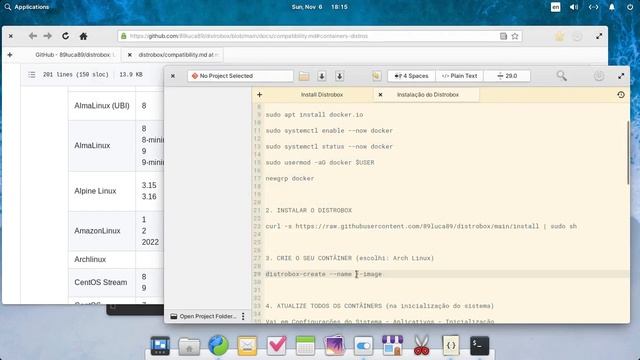Open a file with the Code folder icon
Viewport: 640px width, 360px height.
304,76
